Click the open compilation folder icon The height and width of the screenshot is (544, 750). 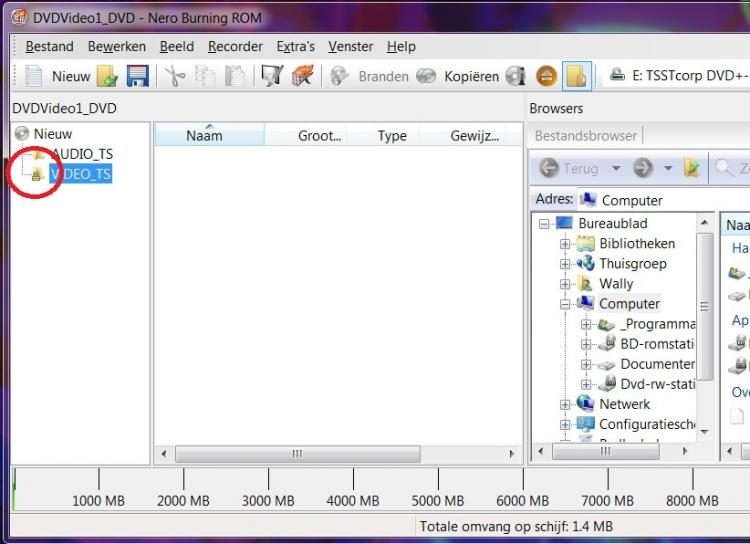point(107,76)
